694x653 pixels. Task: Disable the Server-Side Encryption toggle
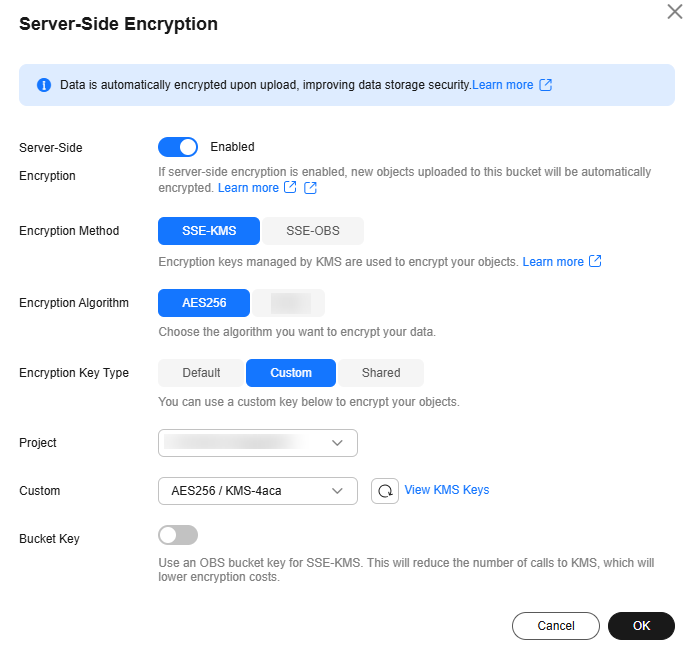point(178,147)
